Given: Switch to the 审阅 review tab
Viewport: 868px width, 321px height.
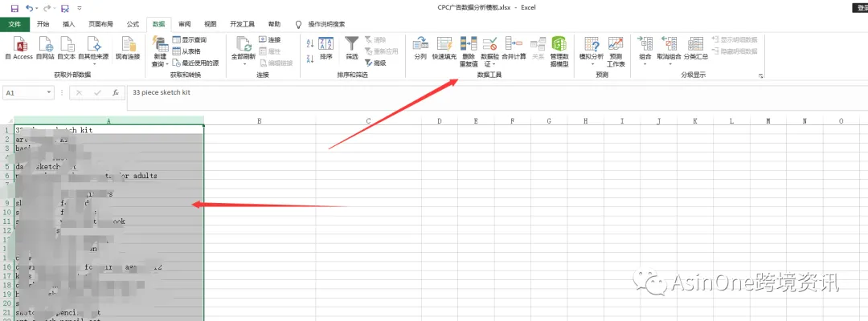Looking at the screenshot, I should 184,24.
